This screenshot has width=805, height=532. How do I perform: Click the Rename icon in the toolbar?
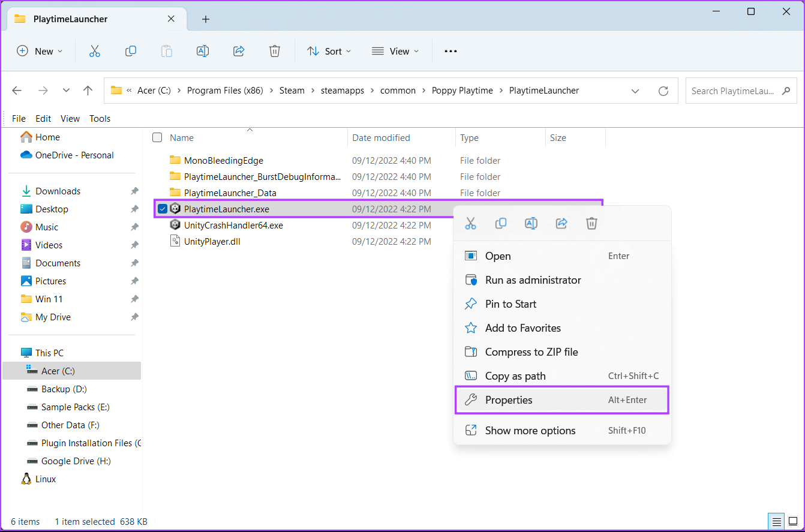click(203, 51)
